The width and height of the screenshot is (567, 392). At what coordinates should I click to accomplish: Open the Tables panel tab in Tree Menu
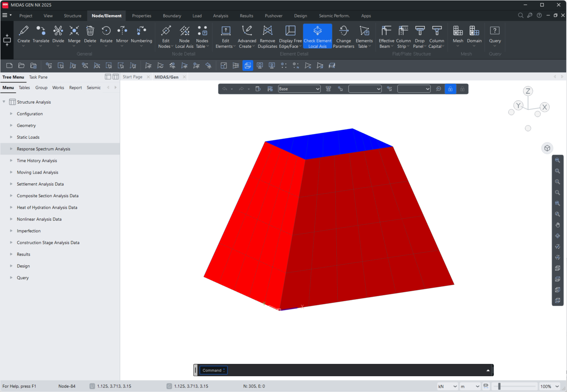tap(24, 87)
